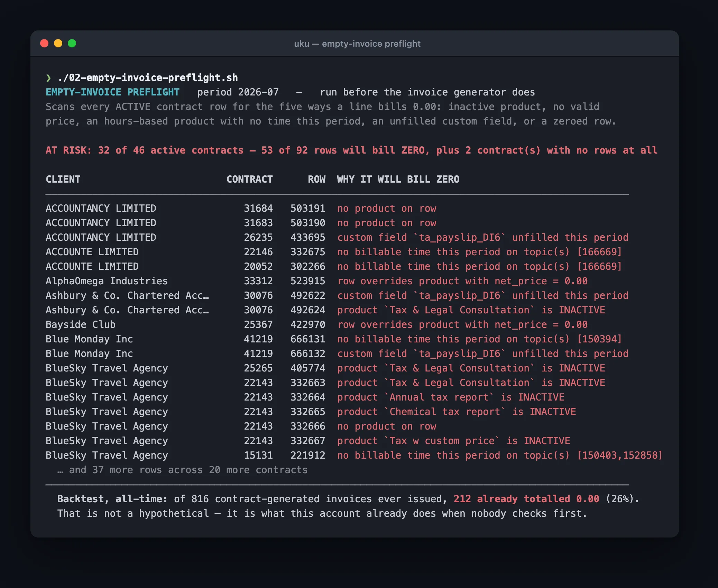Click 'Annual tax report' INACTIVE reason

(451, 397)
